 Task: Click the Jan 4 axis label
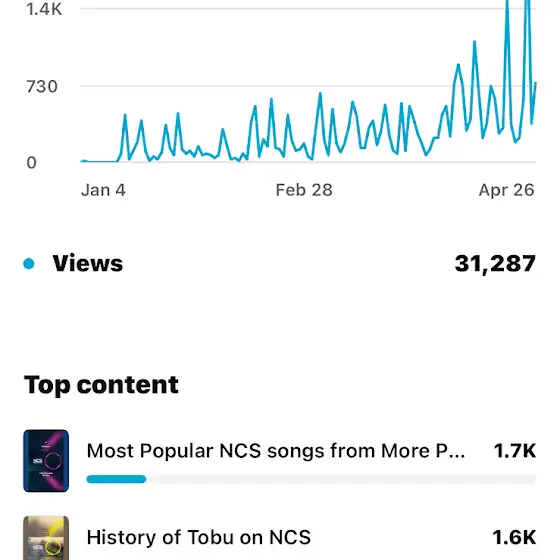click(103, 190)
